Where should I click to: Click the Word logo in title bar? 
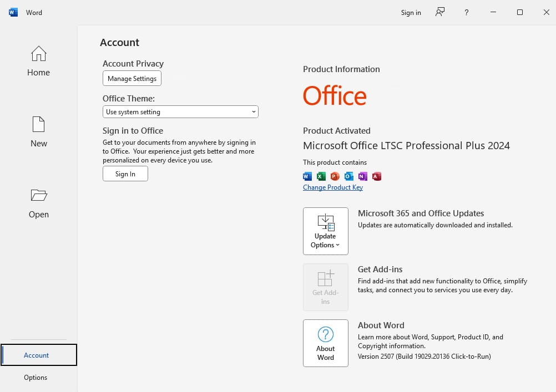pos(13,12)
